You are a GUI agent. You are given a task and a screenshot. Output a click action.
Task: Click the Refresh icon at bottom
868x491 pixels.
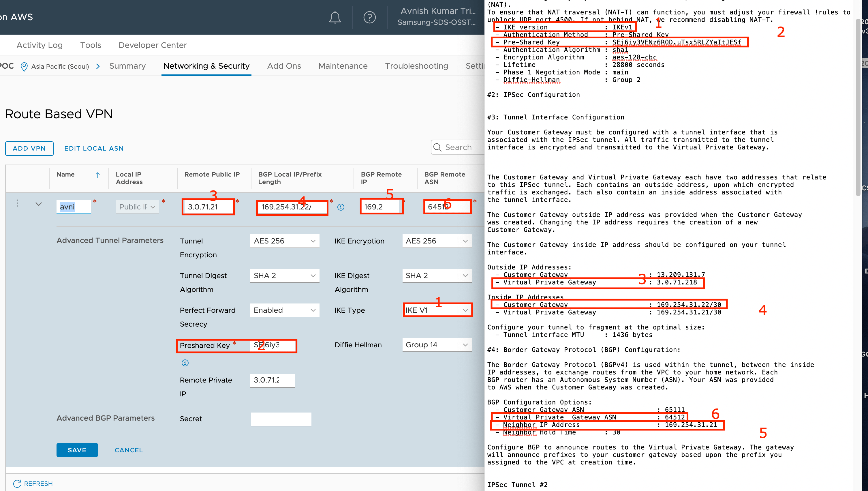pyautogui.click(x=17, y=483)
